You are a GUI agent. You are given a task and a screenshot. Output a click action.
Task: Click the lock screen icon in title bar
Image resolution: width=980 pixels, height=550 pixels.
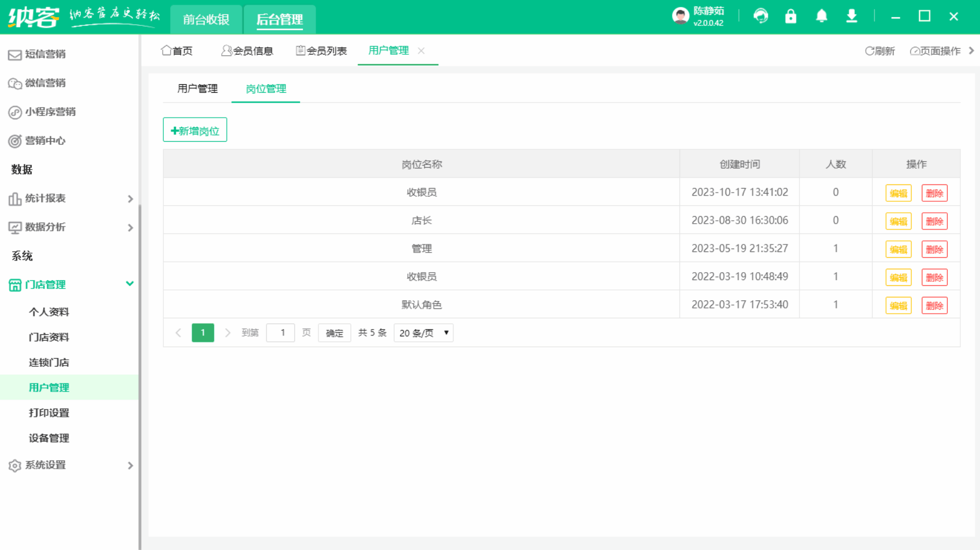click(791, 16)
